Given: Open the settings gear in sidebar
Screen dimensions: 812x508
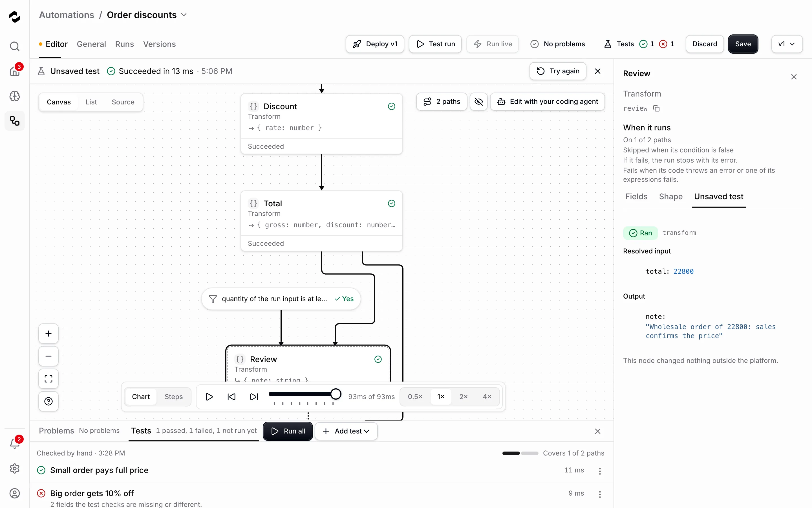Looking at the screenshot, I should (14, 468).
